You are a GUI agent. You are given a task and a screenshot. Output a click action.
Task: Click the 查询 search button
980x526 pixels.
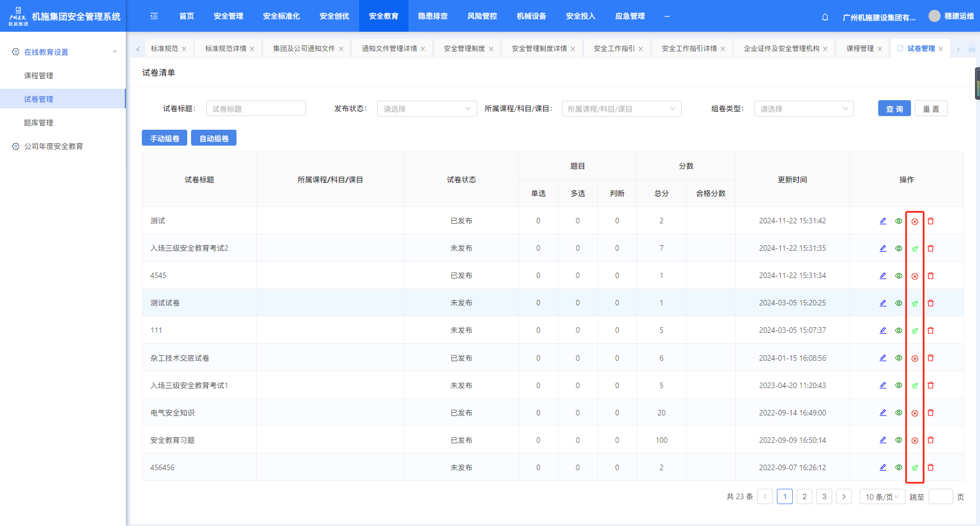coord(894,109)
